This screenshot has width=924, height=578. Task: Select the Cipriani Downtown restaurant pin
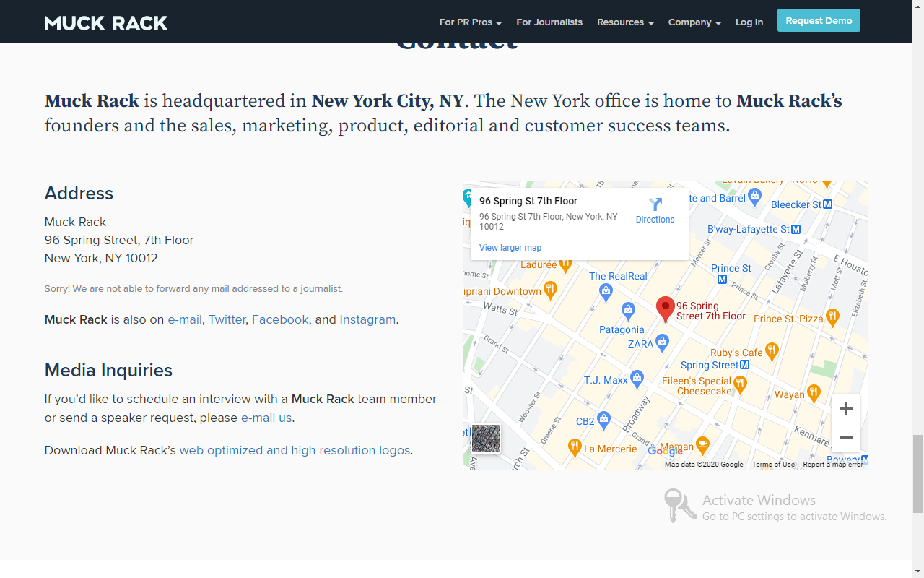(550, 290)
